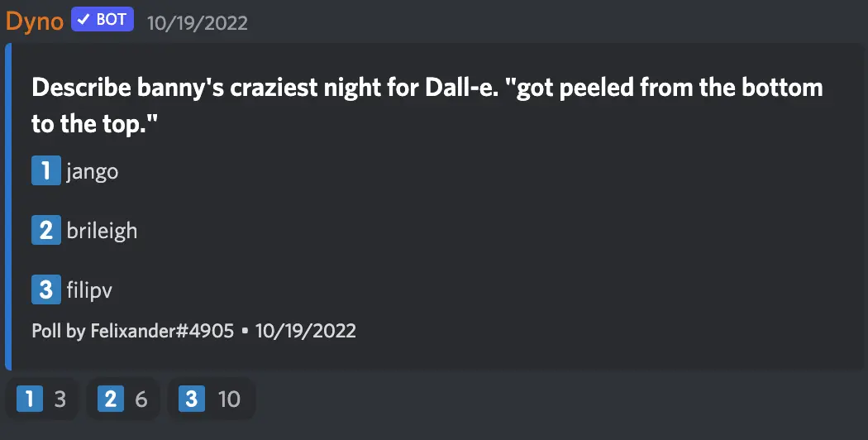Open the Dyno bot profile name
868x440 pixels.
pyautogui.click(x=34, y=21)
